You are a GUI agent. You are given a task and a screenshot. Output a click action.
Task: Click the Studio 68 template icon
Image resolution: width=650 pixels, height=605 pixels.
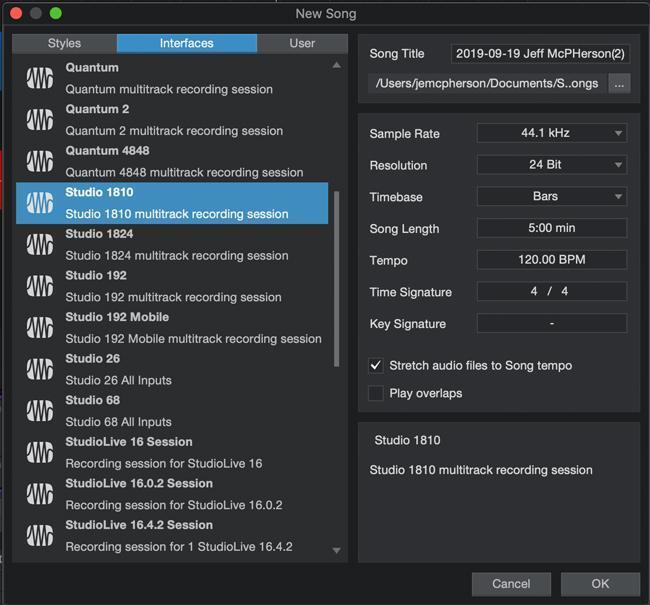pyautogui.click(x=40, y=411)
